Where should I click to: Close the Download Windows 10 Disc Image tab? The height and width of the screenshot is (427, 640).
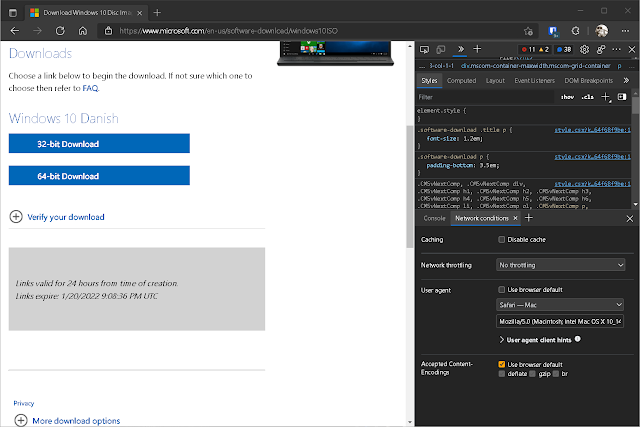tap(140, 13)
